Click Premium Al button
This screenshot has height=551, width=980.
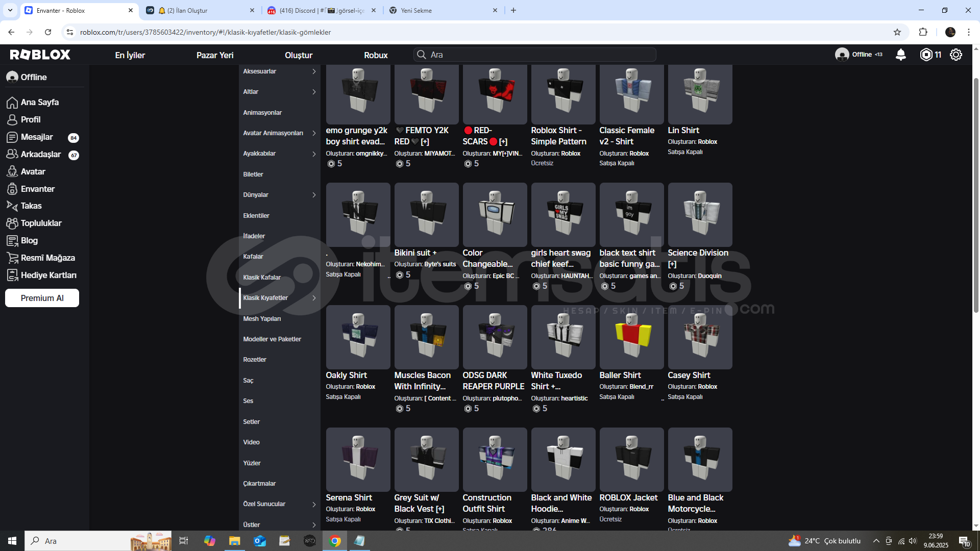42,298
